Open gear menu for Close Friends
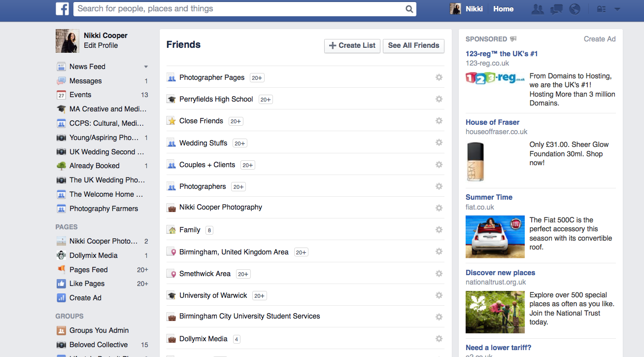 click(x=439, y=121)
